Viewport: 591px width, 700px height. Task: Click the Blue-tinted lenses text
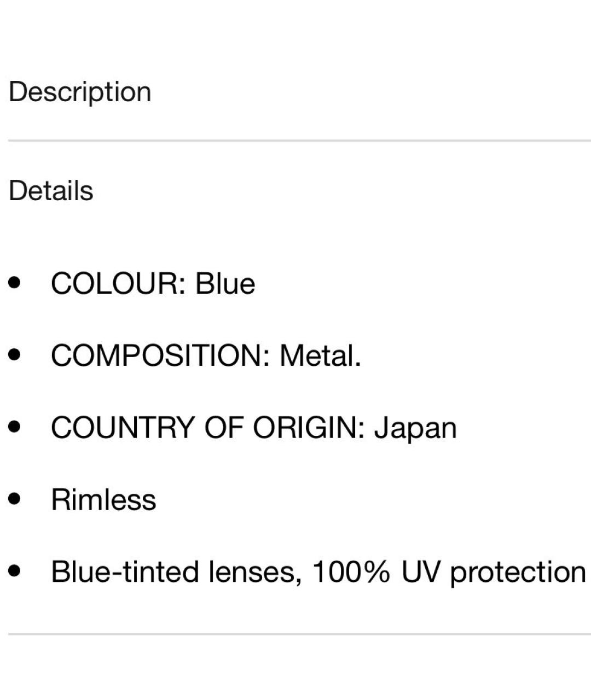(176, 572)
